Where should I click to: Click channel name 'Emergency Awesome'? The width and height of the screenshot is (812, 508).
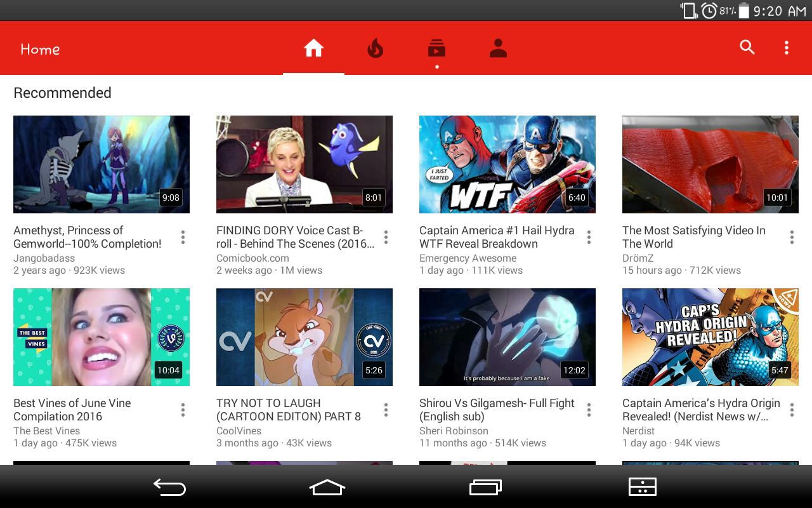pyautogui.click(x=468, y=258)
